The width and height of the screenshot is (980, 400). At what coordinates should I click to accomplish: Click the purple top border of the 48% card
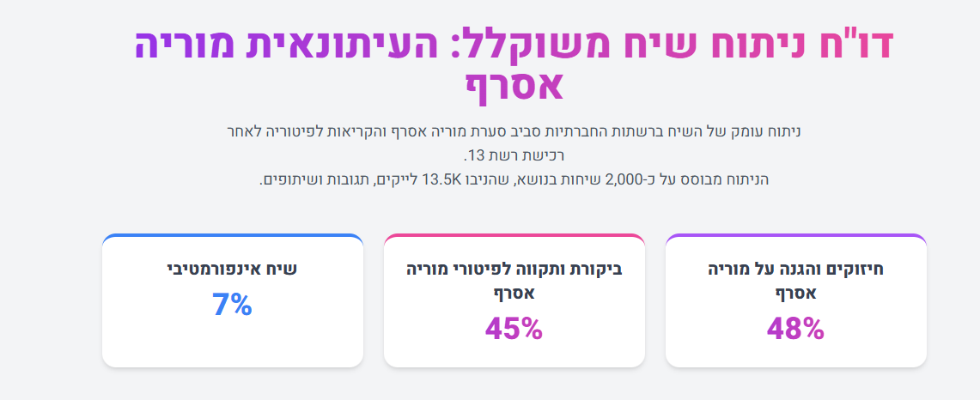(795, 235)
